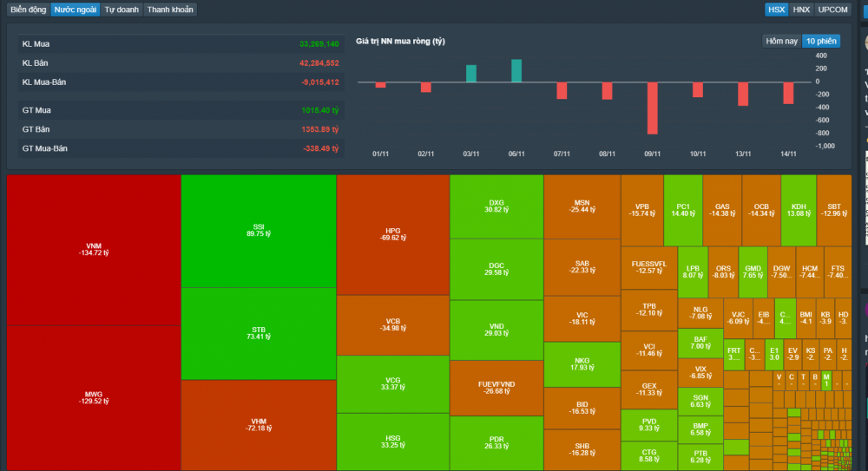Select the PDR treemap tile
Screen dimensions: 868x471
(x=496, y=442)
